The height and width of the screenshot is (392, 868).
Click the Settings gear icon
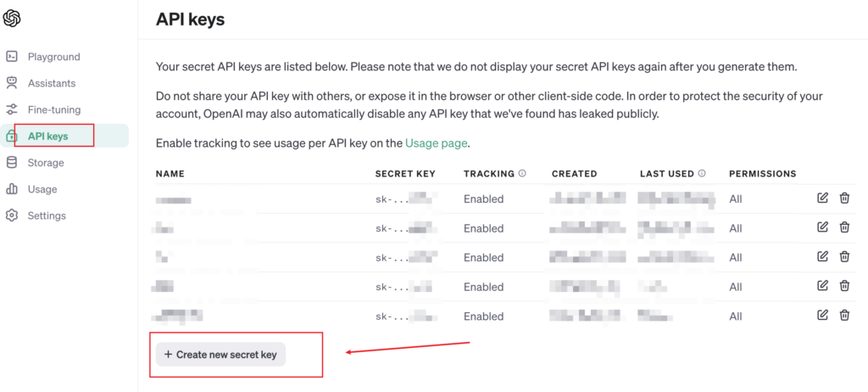point(12,216)
